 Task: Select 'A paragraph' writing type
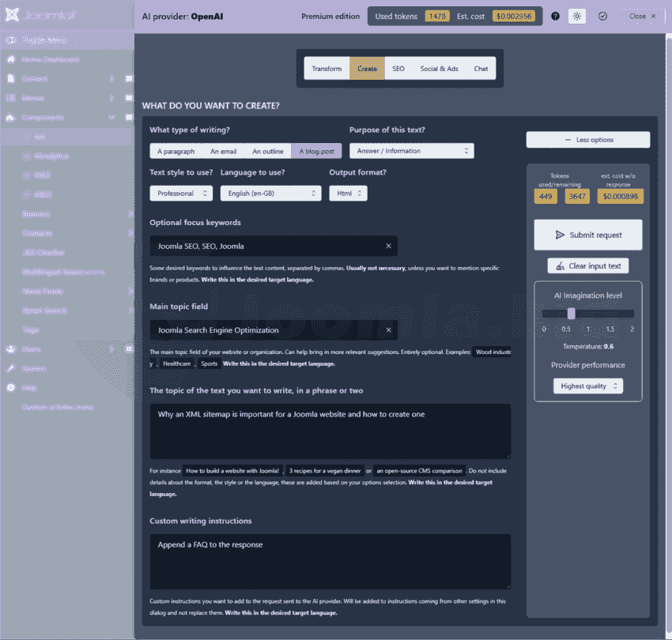(x=176, y=151)
